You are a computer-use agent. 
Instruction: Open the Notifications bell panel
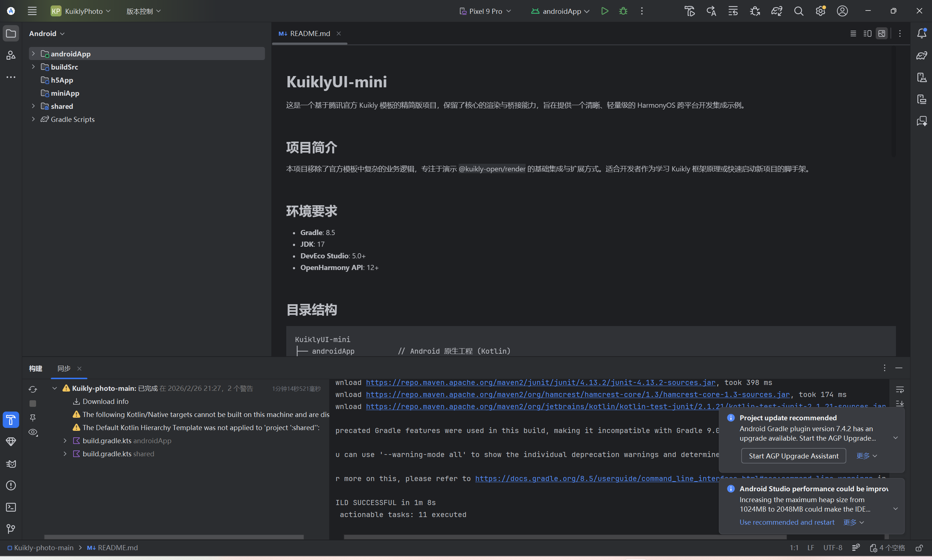coord(921,33)
